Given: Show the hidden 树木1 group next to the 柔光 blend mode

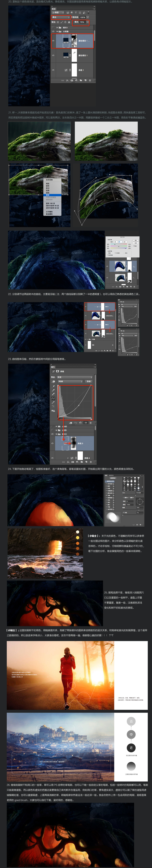Looking at the screenshot, I should [53, 28].
